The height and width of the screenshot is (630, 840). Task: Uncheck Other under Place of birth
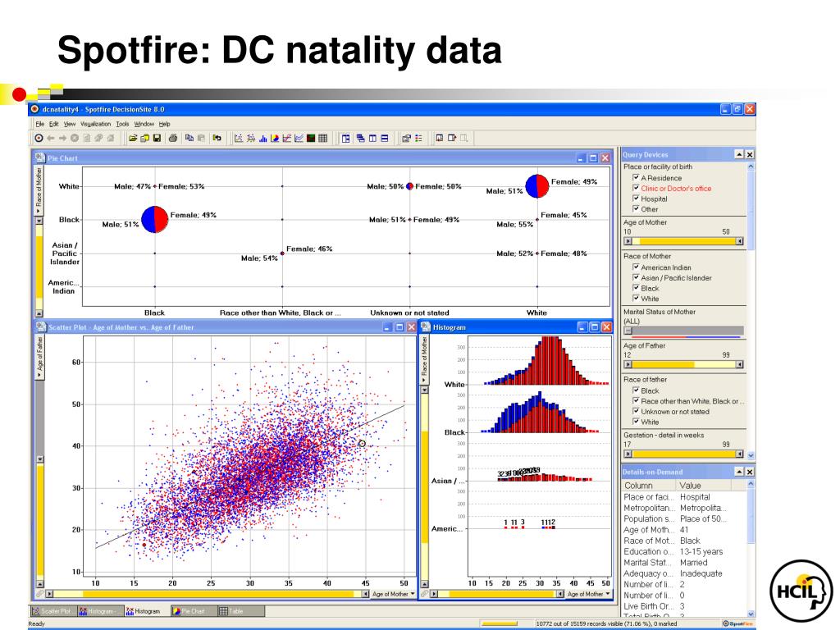[636, 209]
